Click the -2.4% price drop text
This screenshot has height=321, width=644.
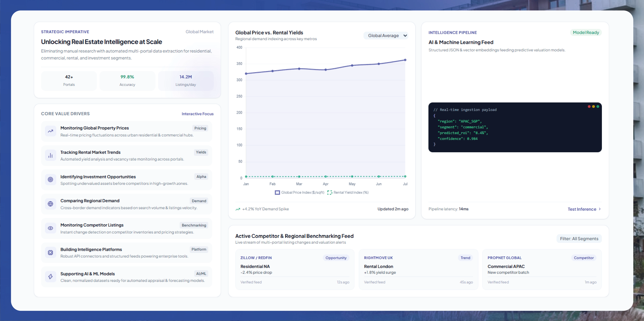click(256, 272)
